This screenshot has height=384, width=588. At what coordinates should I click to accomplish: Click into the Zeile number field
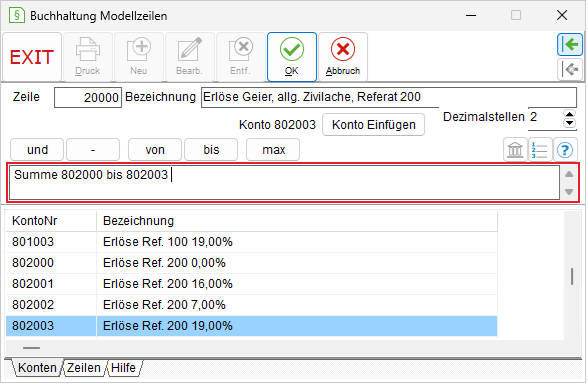pyautogui.click(x=88, y=98)
